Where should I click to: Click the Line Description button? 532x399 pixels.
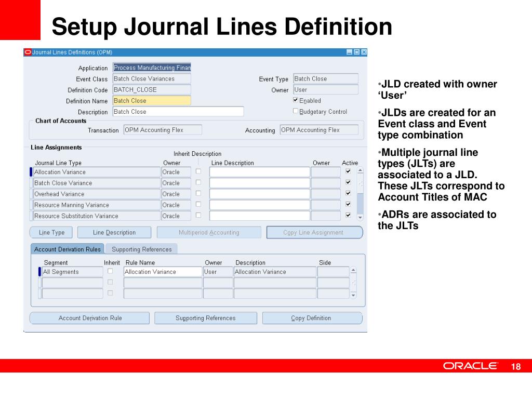114,232
